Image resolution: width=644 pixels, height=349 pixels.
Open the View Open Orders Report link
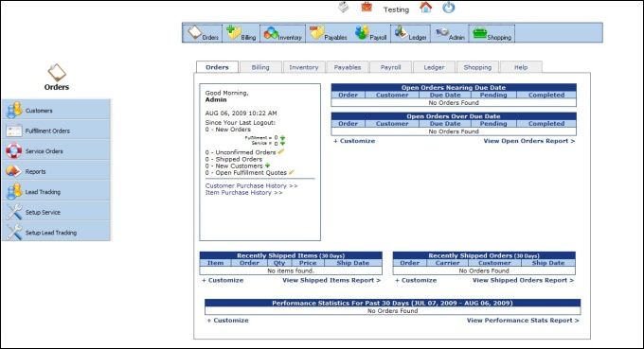coord(529,141)
